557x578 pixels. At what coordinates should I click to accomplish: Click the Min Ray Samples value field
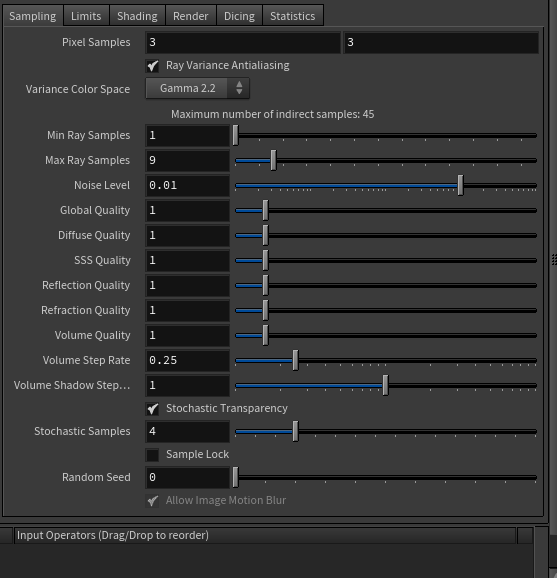(x=188, y=136)
